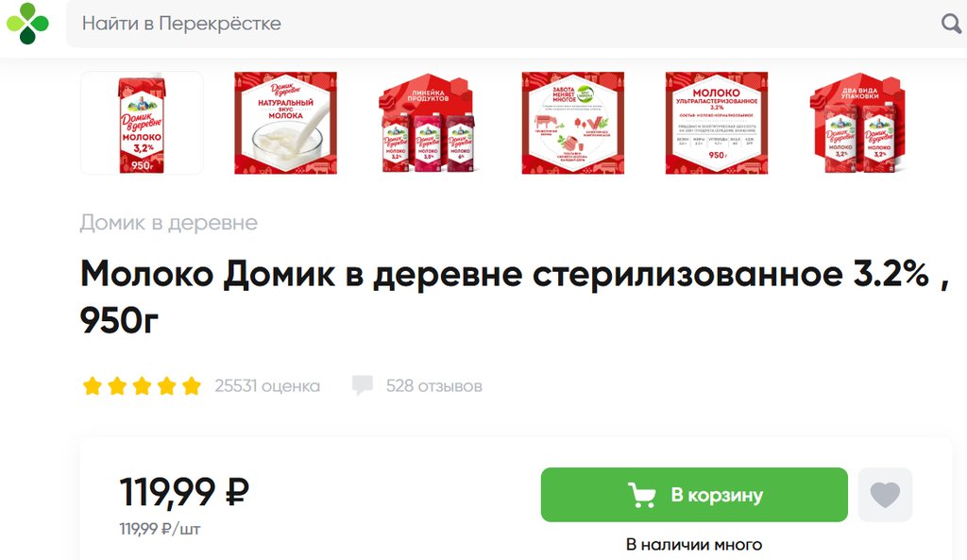Open the 'Домик в деревне' brand link
This screenshot has width=967, height=560.
coord(168,223)
